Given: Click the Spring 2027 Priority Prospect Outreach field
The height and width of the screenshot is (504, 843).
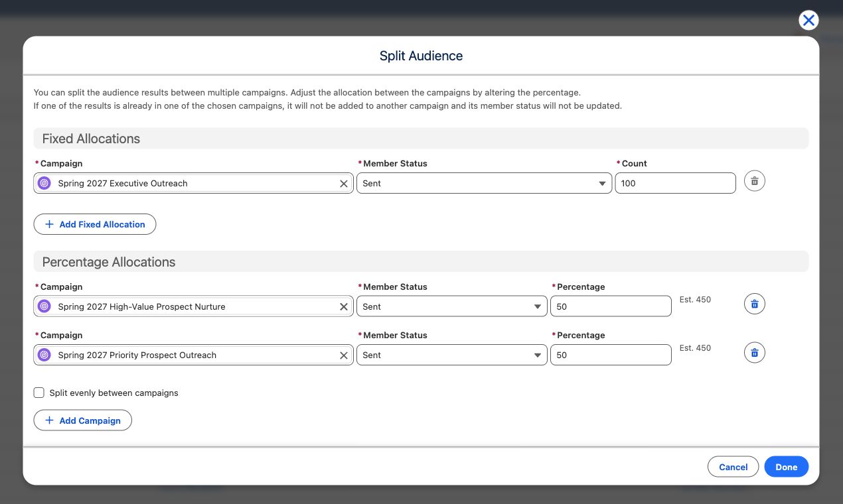Looking at the screenshot, I should (193, 355).
